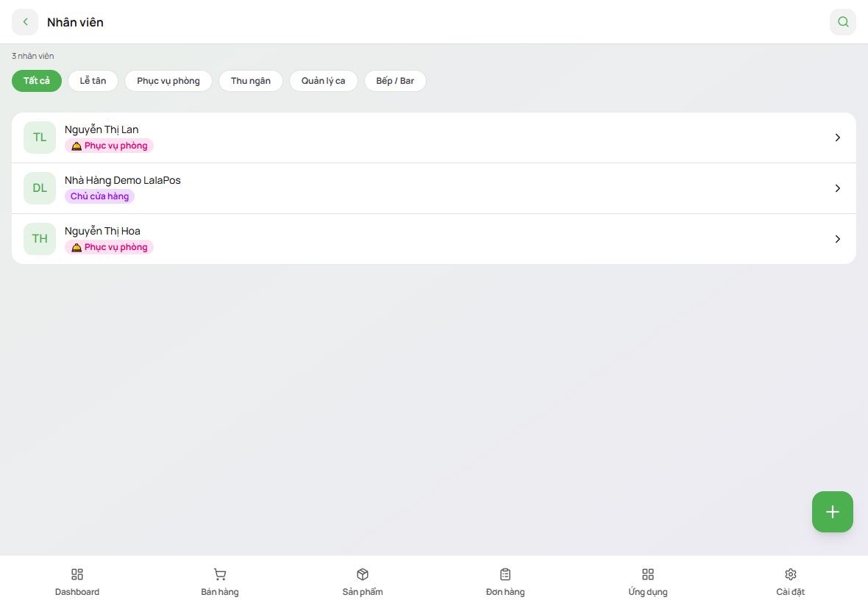868x603 pixels.
Task: Open the Bán hàng cart icon
Action: 220,574
